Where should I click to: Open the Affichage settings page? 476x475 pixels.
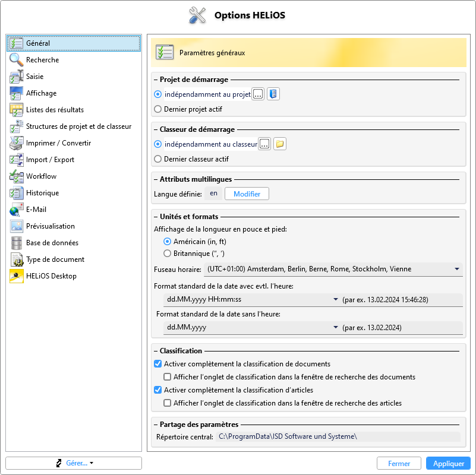click(74, 93)
